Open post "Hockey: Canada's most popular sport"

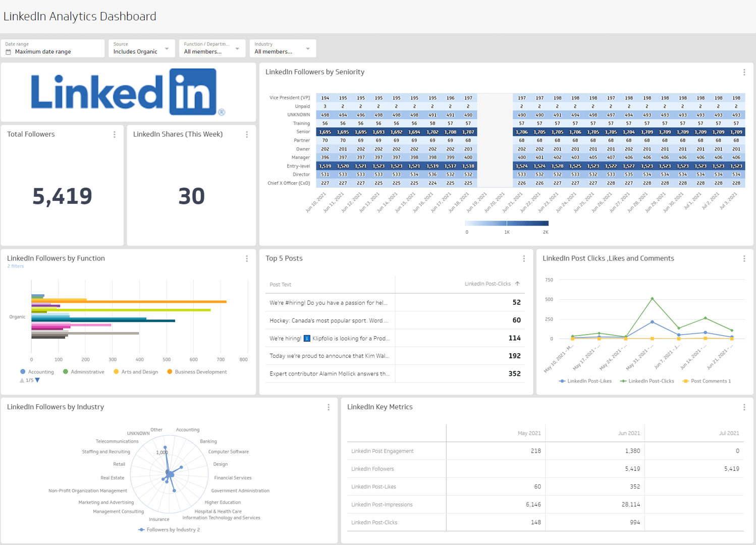[329, 320]
